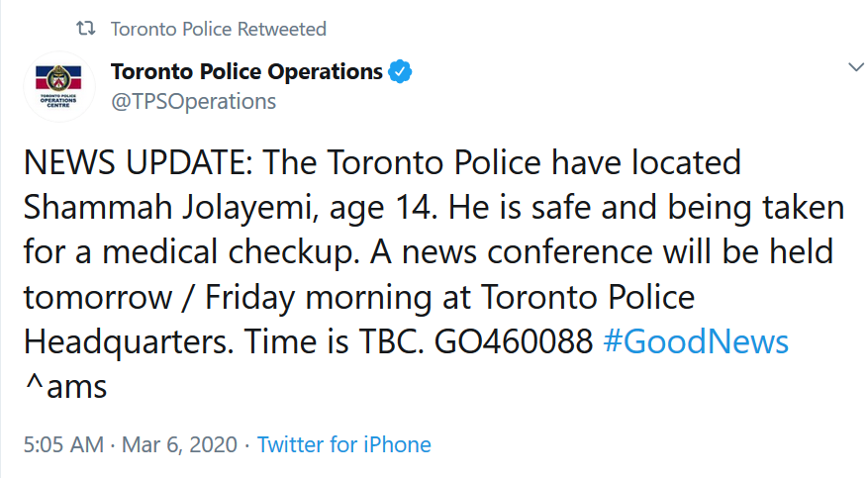The image size is (868, 478).
Task: Click the @TPSOperations handle
Action: (x=194, y=101)
